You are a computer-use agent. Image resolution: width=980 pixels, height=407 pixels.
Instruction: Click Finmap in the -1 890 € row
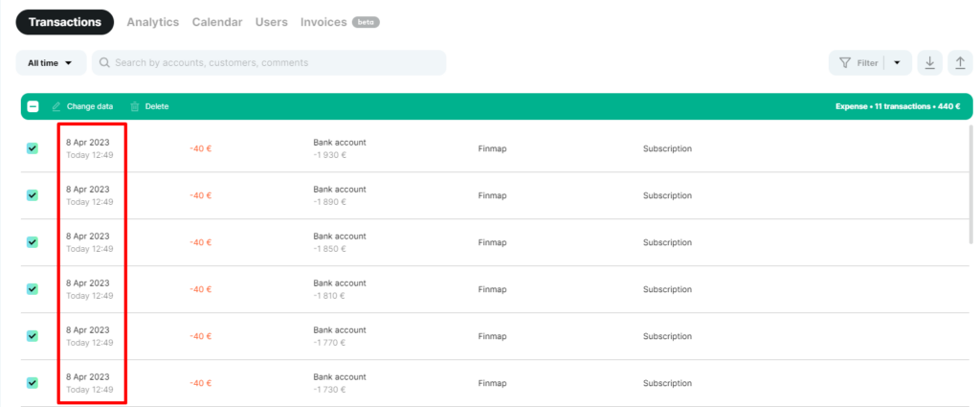492,195
